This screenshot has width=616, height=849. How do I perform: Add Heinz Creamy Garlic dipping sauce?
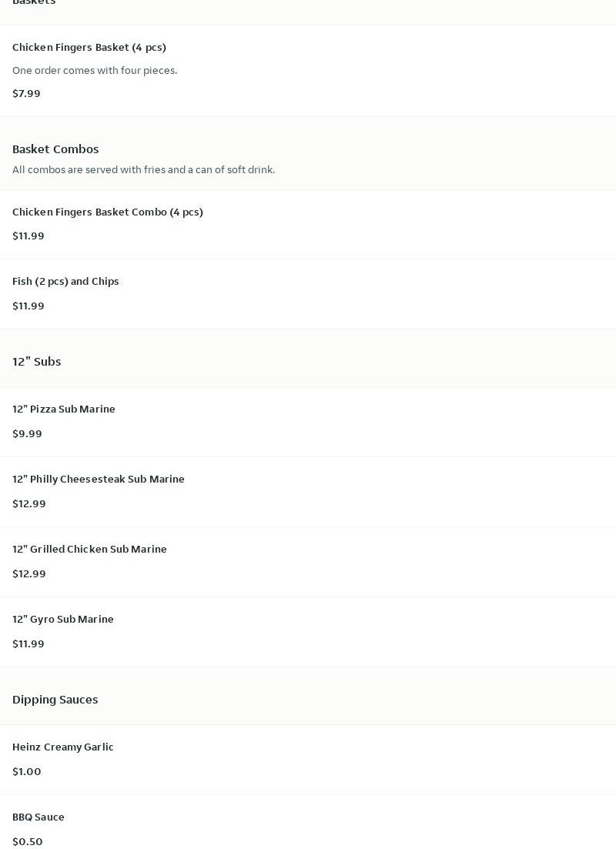(x=63, y=747)
